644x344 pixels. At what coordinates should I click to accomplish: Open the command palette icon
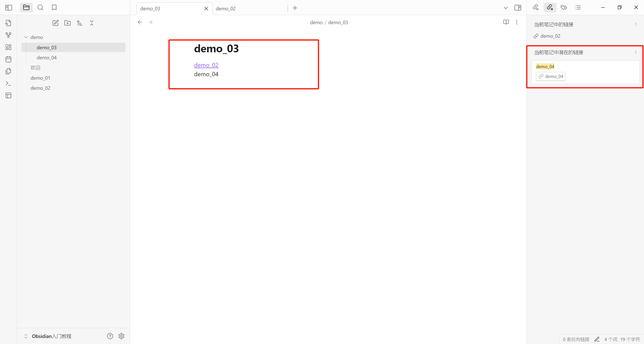(x=8, y=83)
